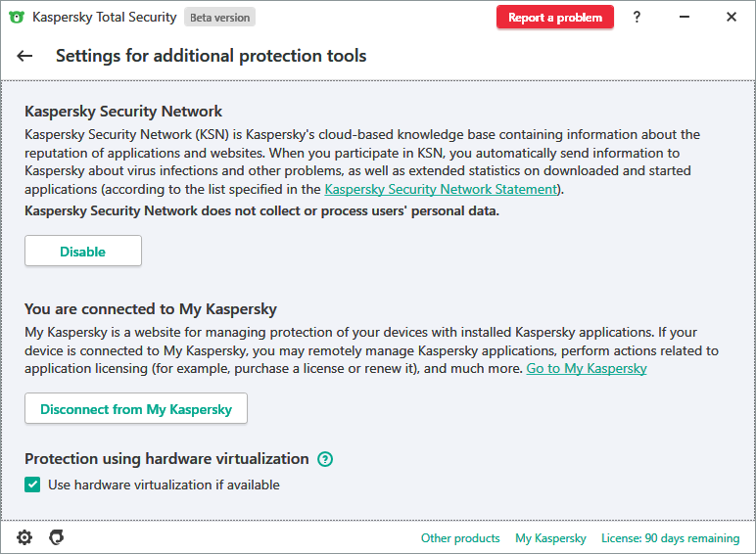Open My Kaspersky from the footer bar
Image resolution: width=756 pixels, height=554 pixels.
550,538
